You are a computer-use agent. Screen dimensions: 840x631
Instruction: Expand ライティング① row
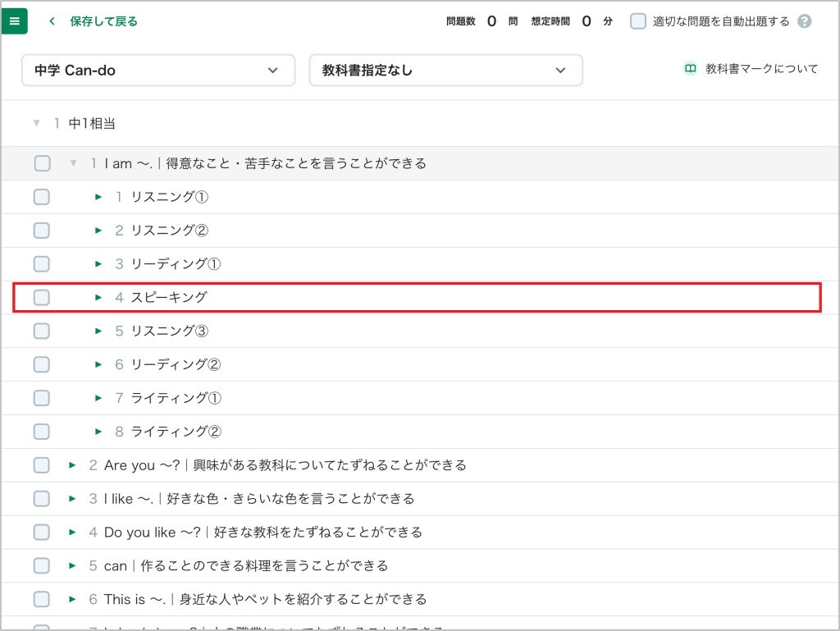(x=98, y=398)
